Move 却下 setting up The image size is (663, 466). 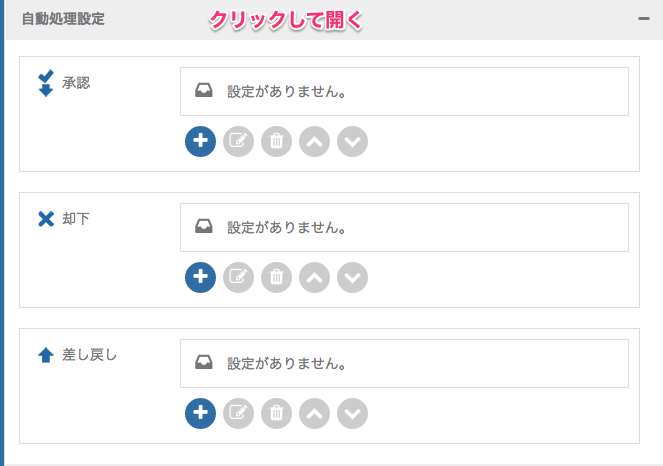point(315,277)
